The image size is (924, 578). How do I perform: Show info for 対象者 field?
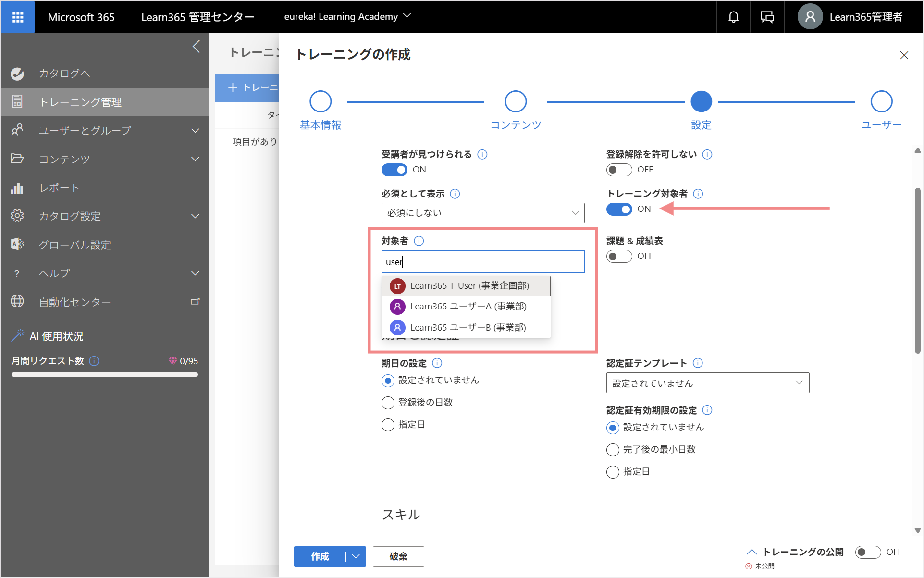419,241
